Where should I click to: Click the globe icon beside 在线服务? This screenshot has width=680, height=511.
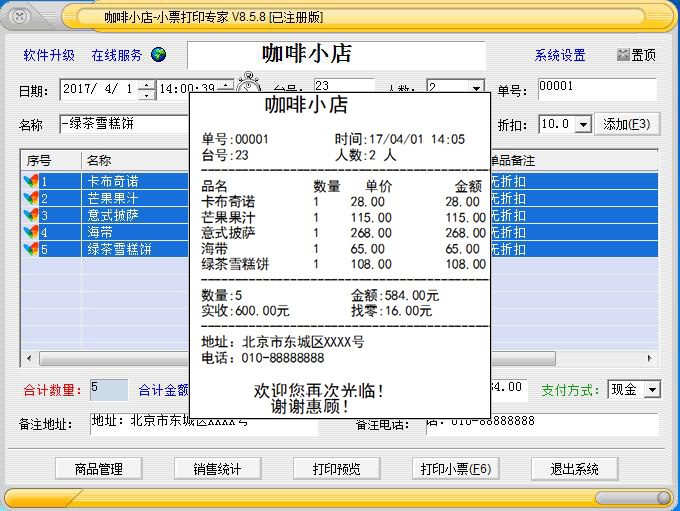[158, 55]
